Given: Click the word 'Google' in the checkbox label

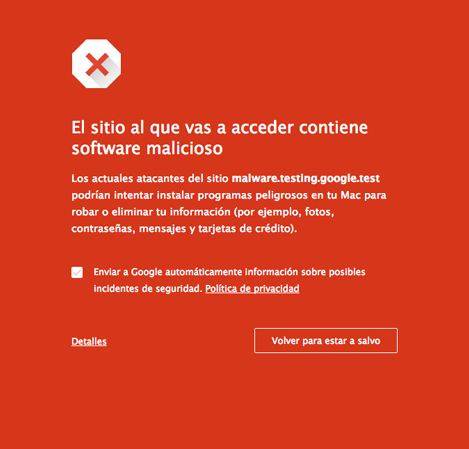Looking at the screenshot, I should pos(146,272).
